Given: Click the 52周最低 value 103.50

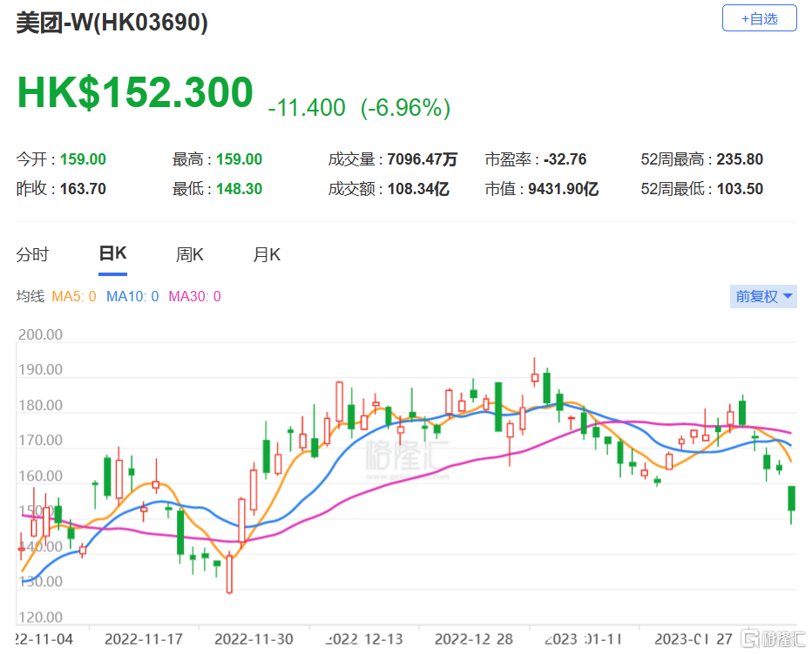Looking at the screenshot, I should pos(740,188).
